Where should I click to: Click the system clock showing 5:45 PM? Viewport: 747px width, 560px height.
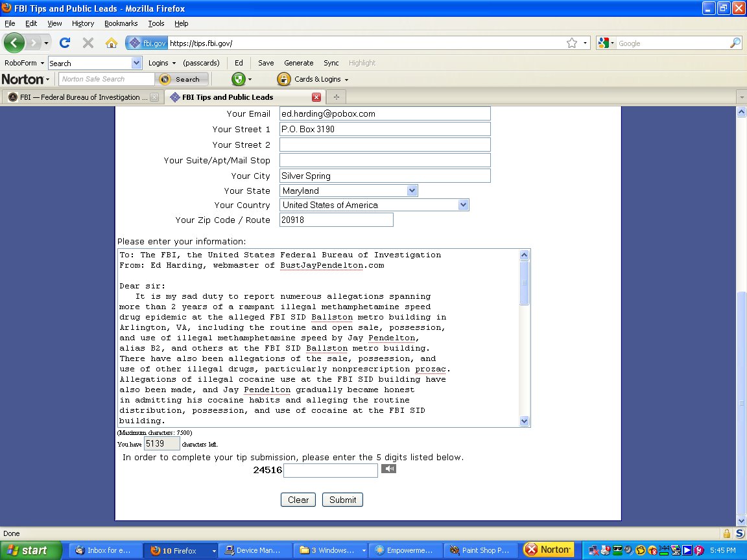coord(723,550)
